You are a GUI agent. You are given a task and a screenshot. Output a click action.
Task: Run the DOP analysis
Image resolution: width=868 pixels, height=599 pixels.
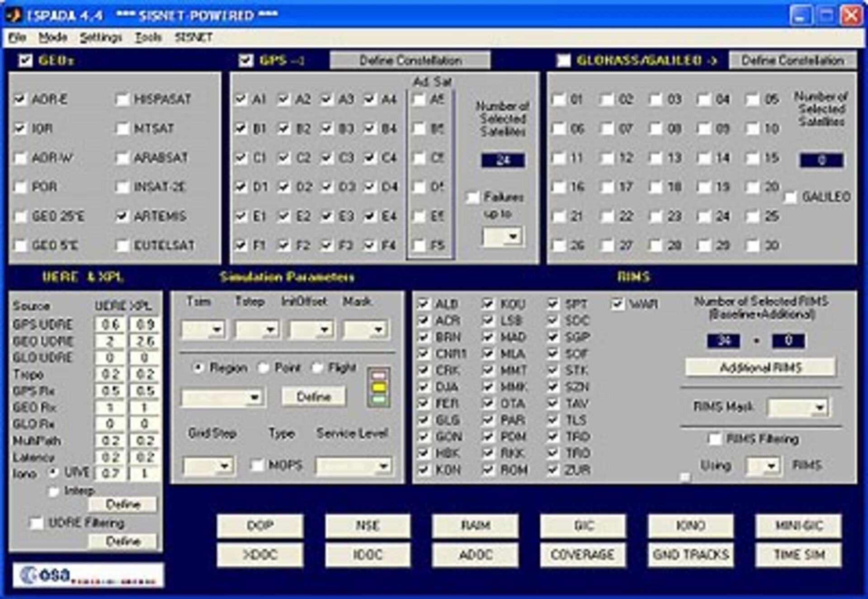pyautogui.click(x=261, y=525)
